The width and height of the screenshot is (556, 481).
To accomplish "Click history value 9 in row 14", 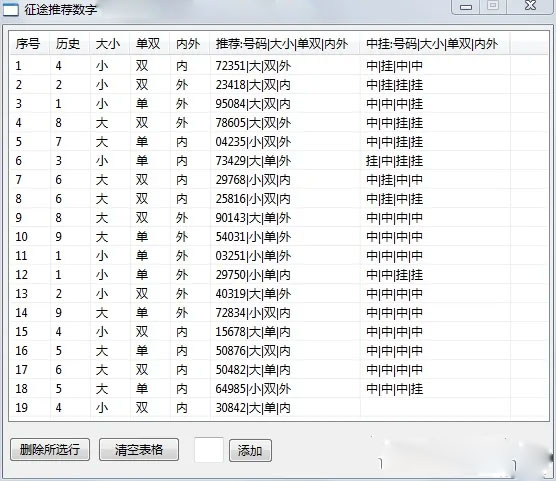I will click(x=59, y=313).
